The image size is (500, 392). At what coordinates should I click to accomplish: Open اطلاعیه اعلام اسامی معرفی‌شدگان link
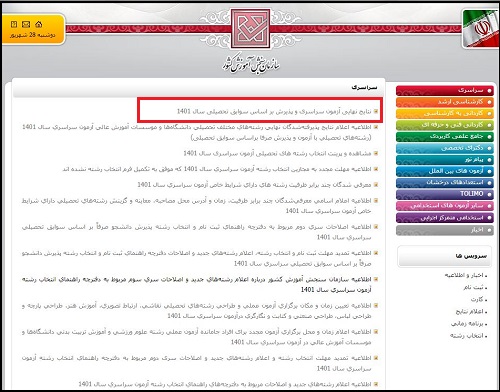pos(197,206)
